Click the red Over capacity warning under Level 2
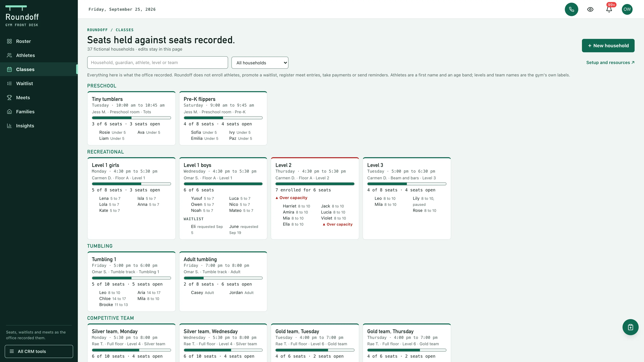The height and width of the screenshot is (362, 644). (291, 198)
